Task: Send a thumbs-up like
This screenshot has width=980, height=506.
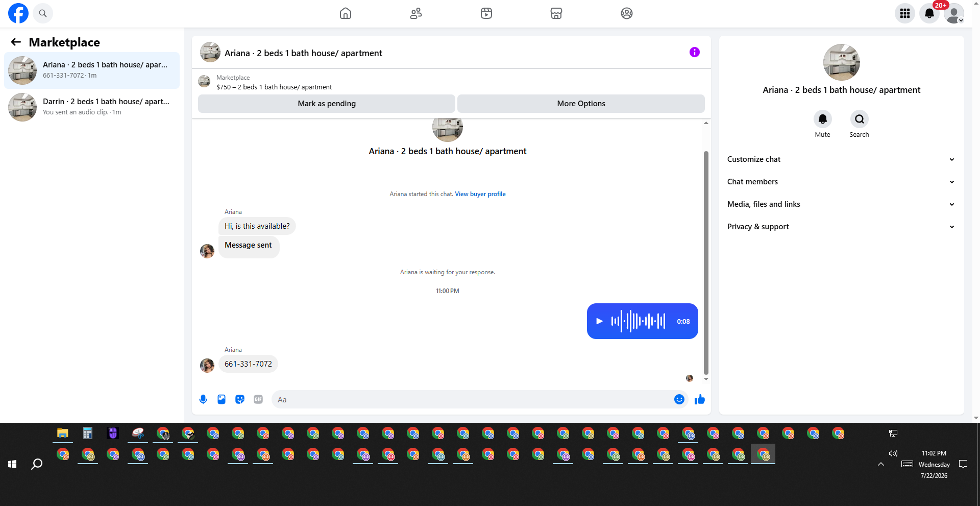Action: pos(700,399)
